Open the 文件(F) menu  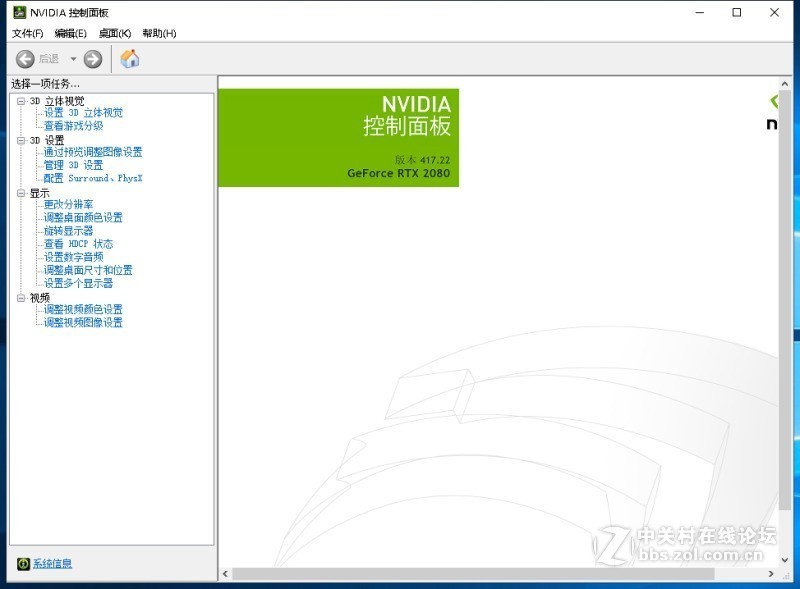coord(28,34)
